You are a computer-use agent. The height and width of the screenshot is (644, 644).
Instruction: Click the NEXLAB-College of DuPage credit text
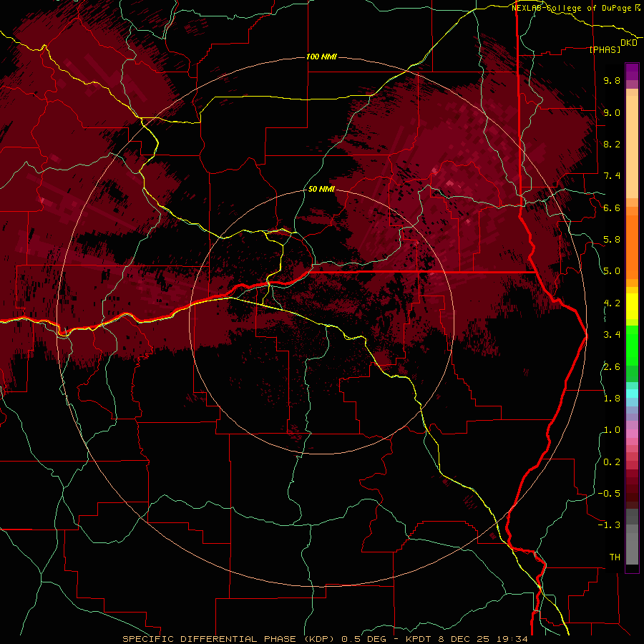575,8
